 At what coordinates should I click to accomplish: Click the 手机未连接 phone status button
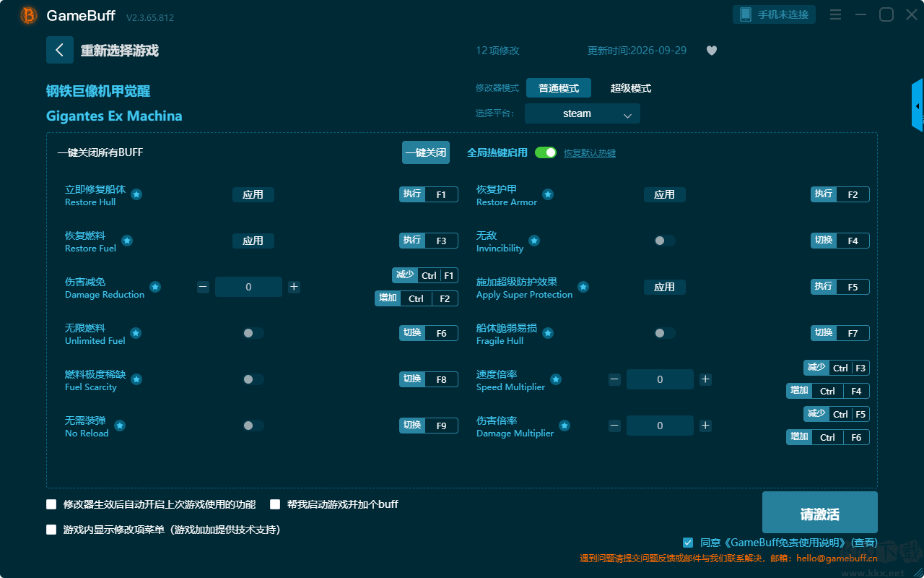[775, 14]
